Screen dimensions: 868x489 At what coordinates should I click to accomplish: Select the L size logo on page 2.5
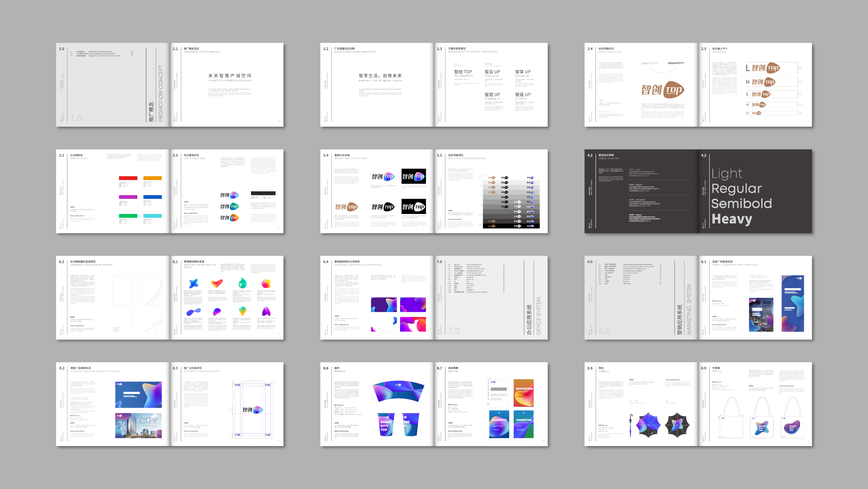[x=766, y=68]
